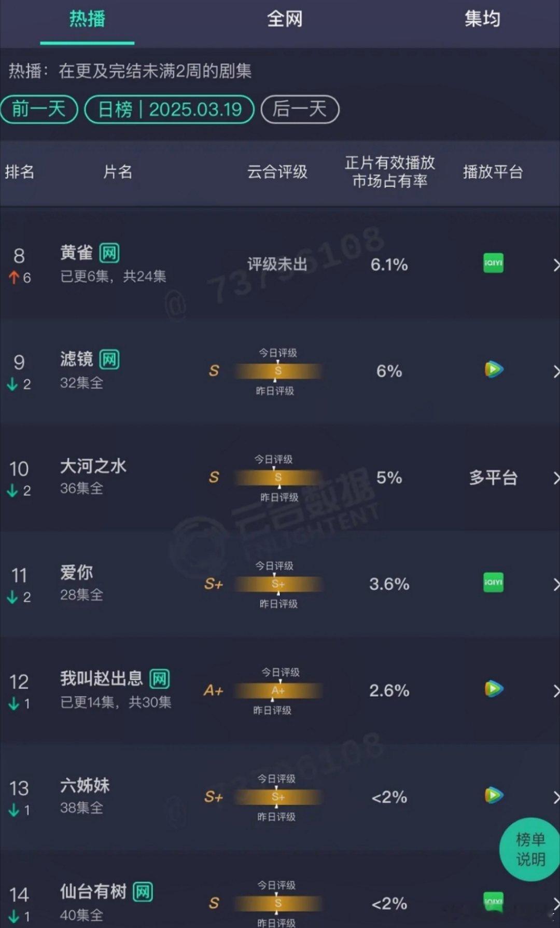Select the 热播 tab

click(87, 19)
